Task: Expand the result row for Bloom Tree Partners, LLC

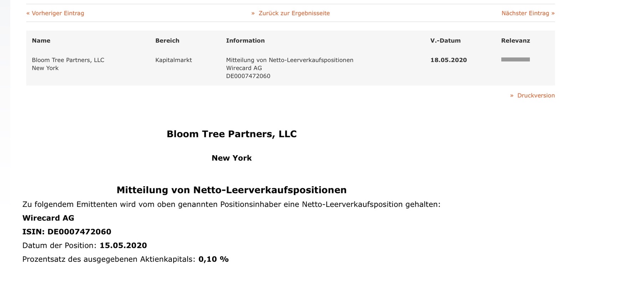Action: [x=68, y=60]
